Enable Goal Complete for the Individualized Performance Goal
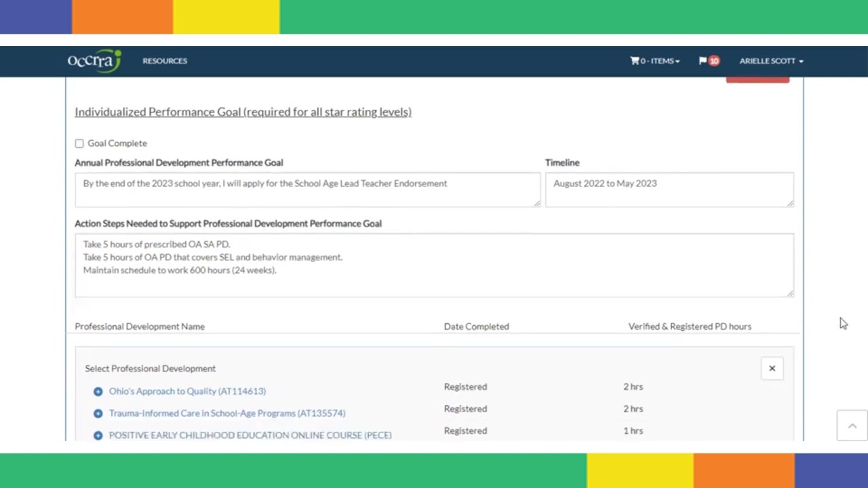Viewport: 868px width, 488px height. tap(79, 143)
